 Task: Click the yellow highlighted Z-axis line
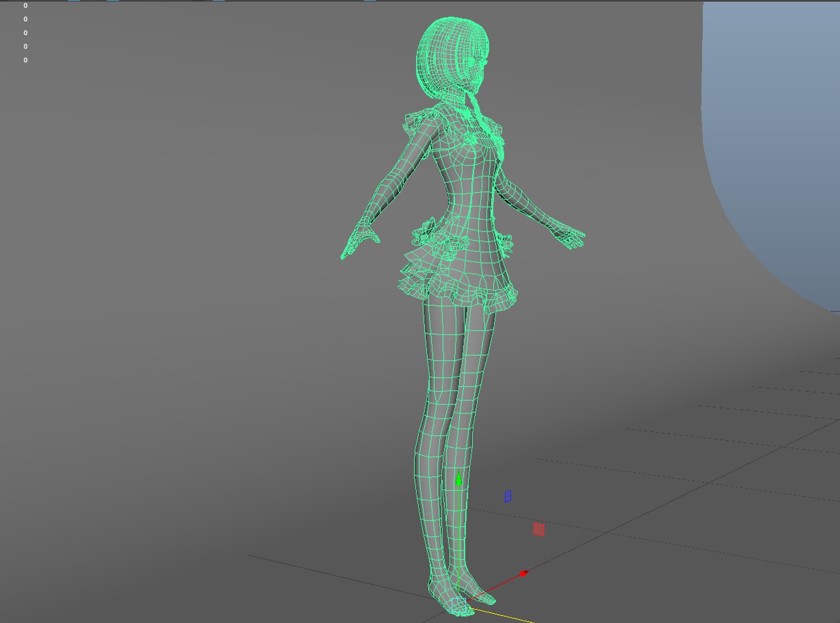click(502, 614)
